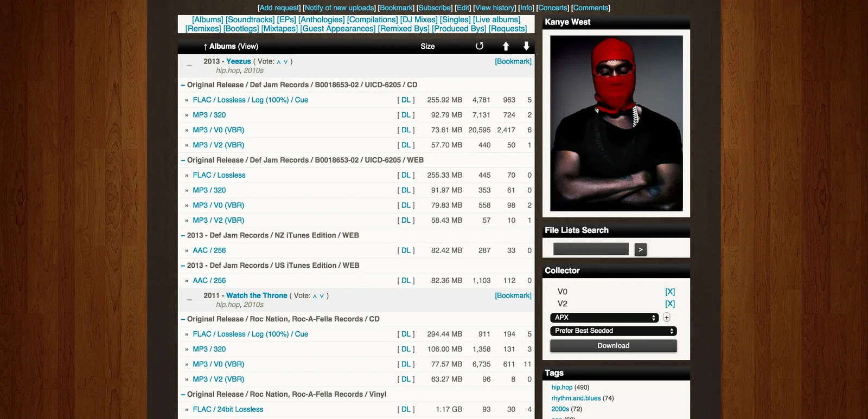Click the seeders up-arrow column icon
Image resolution: width=868 pixels, height=419 pixels.
click(506, 46)
